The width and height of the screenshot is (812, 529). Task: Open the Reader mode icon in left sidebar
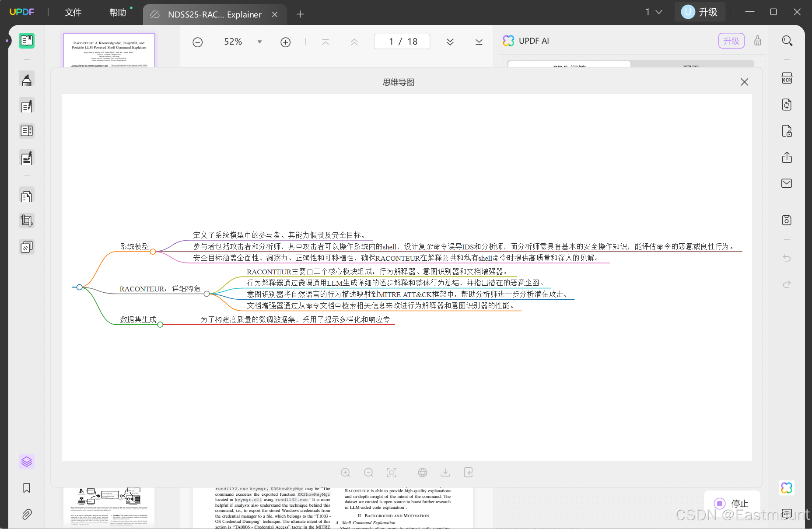point(27,41)
